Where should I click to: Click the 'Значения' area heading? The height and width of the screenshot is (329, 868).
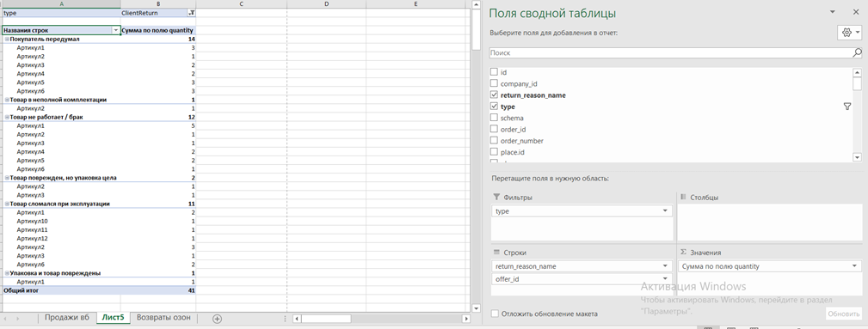pos(705,253)
